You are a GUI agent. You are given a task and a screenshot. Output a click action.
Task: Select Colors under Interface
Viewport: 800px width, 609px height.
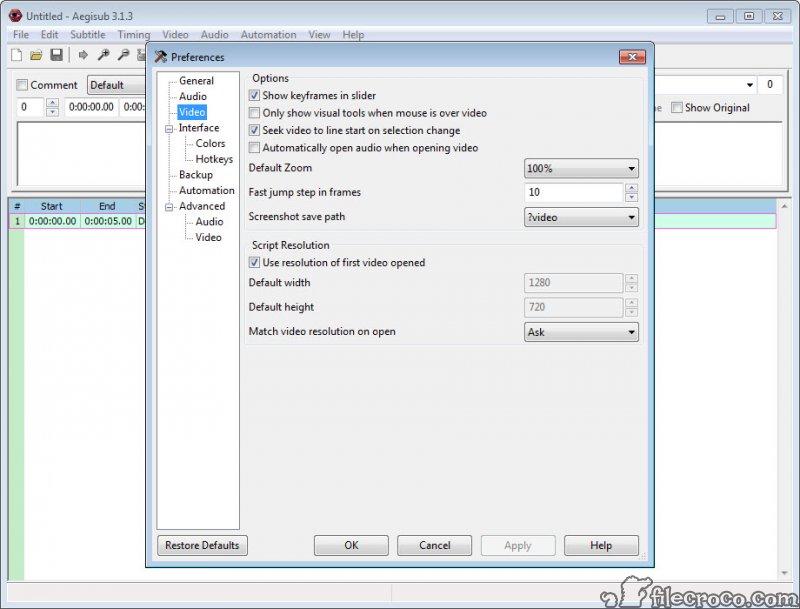point(210,143)
